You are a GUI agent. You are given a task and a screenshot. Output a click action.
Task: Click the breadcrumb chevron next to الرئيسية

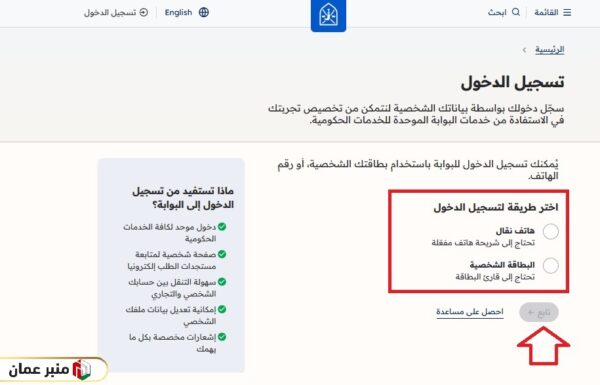[x=525, y=50]
